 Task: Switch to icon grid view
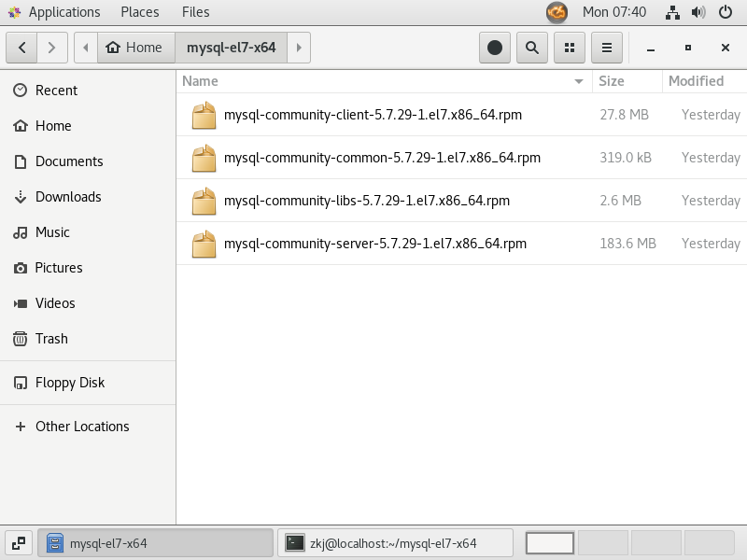pos(570,48)
